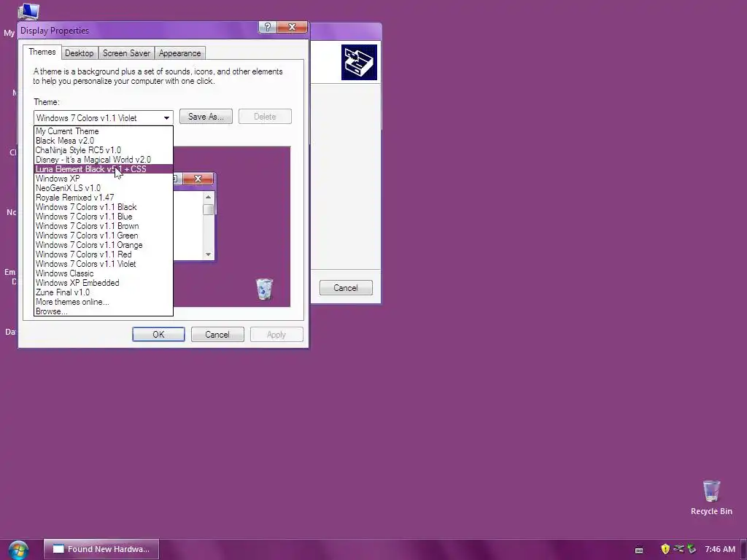The image size is (747, 560).
Task: Click the Save As... button
Action: point(206,117)
